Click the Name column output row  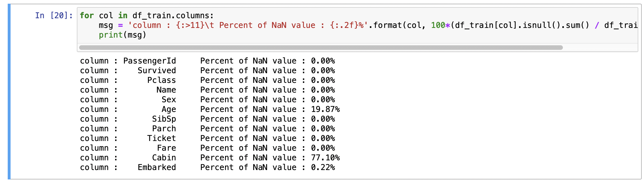(207, 90)
